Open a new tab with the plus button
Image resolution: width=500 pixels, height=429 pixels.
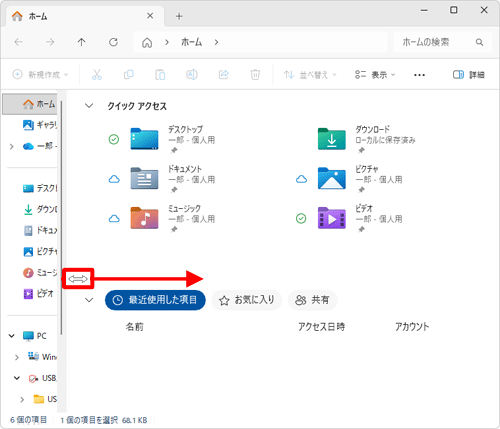(x=179, y=16)
